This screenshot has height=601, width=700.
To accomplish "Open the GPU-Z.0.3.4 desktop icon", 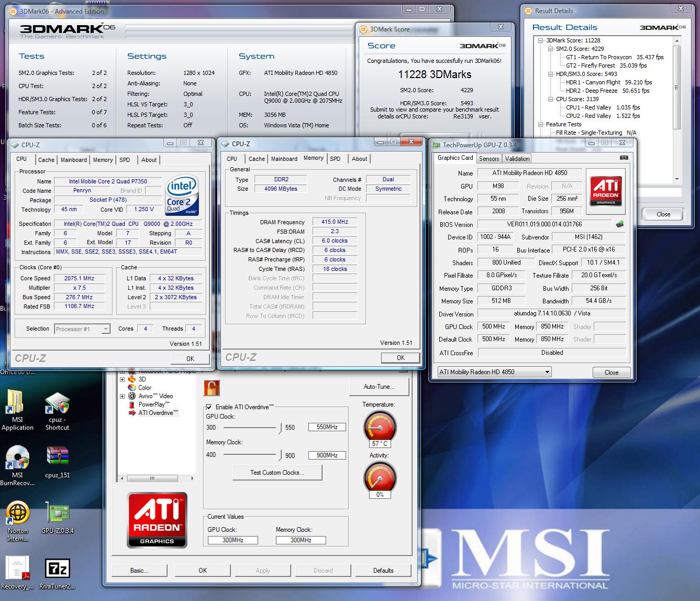I will pos(57,518).
